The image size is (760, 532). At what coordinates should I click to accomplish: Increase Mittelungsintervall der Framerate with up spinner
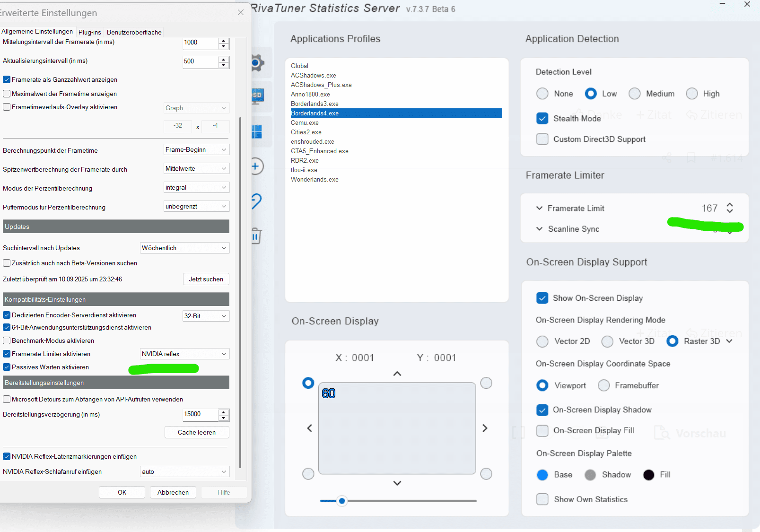[x=224, y=40]
